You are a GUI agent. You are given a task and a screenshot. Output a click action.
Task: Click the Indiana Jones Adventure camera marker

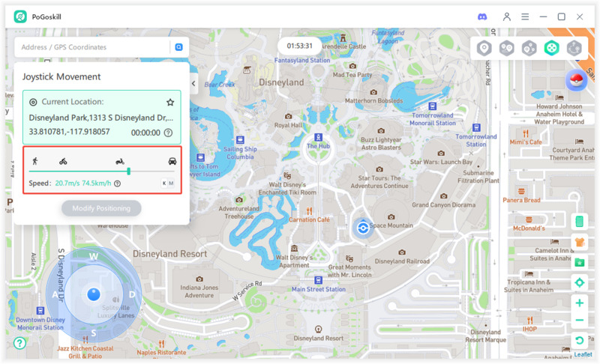(x=199, y=279)
